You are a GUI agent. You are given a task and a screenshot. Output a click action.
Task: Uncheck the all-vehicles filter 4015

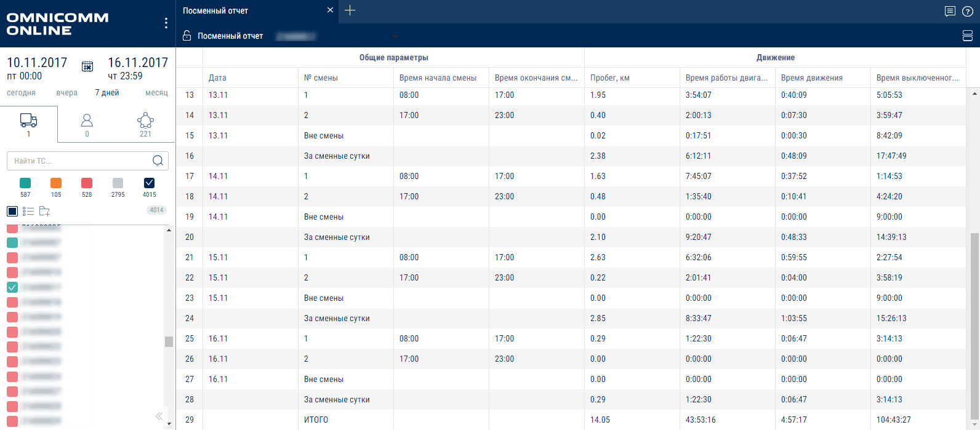(x=149, y=183)
